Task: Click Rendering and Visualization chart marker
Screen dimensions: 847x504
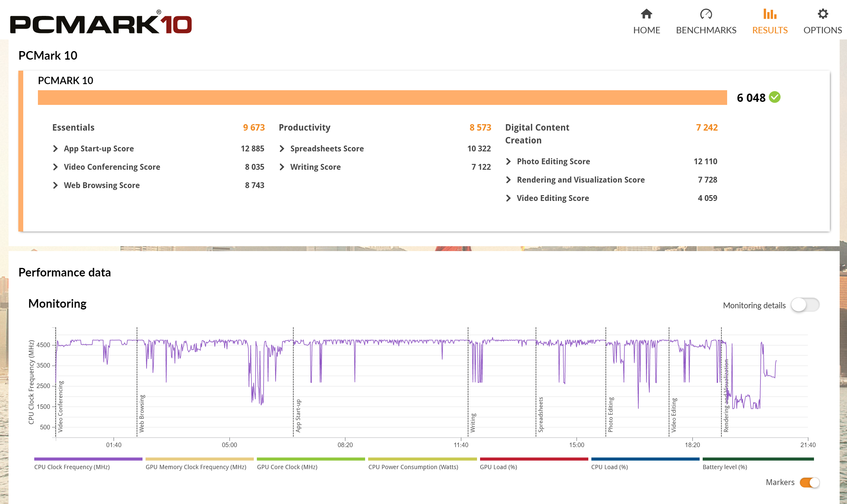Action: coord(726,396)
